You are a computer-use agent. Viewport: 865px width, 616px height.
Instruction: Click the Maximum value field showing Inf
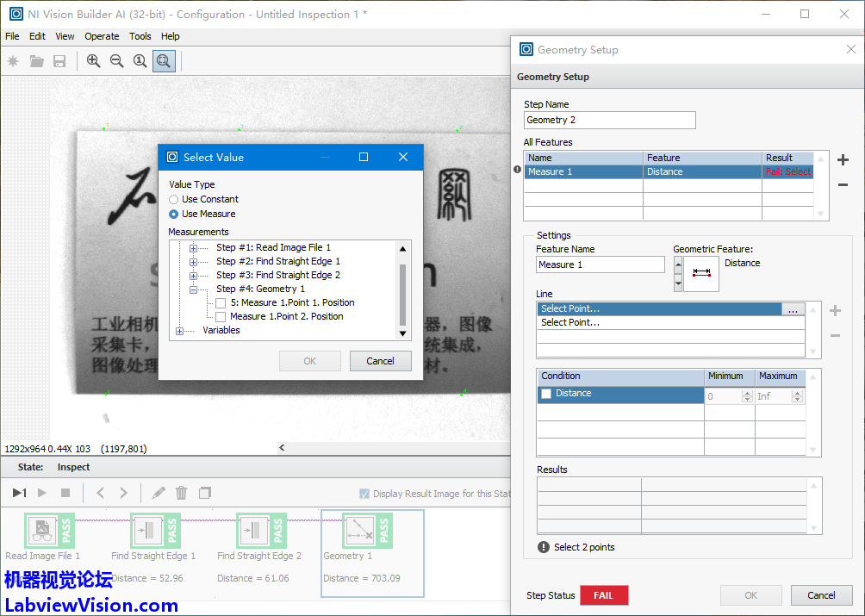tap(774, 396)
